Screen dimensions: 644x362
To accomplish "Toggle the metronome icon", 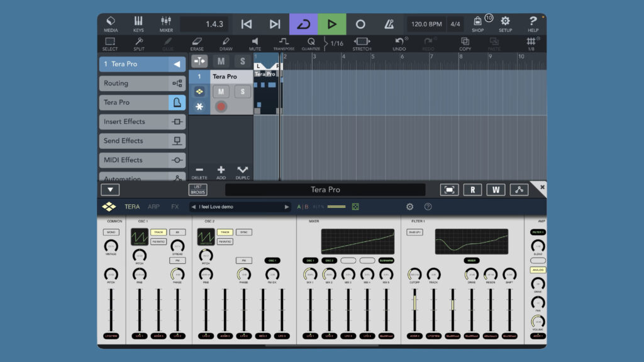I will [389, 24].
